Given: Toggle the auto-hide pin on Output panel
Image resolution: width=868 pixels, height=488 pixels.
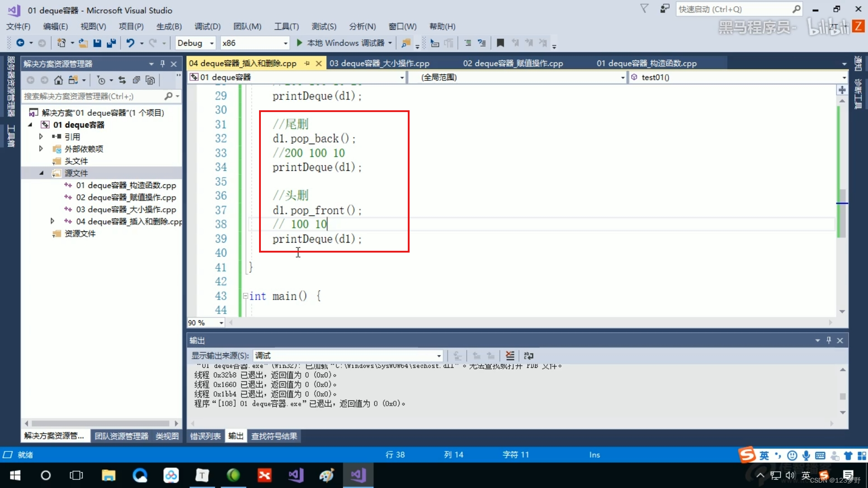Looking at the screenshot, I should pyautogui.click(x=829, y=340).
